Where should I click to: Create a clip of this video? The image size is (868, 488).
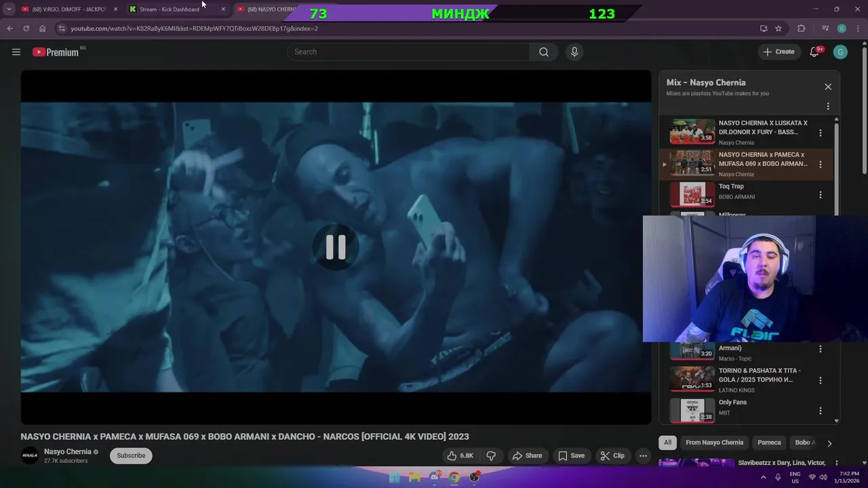point(613,455)
